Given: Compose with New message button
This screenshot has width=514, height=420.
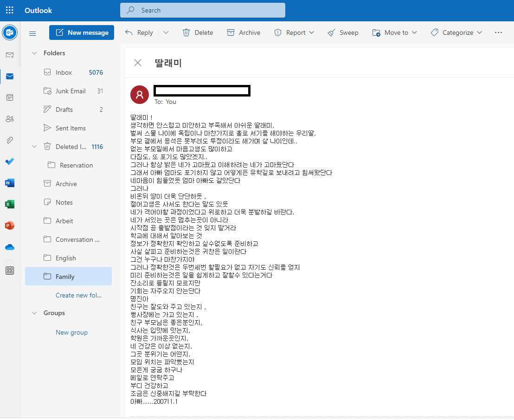Looking at the screenshot, I should pyautogui.click(x=82, y=32).
